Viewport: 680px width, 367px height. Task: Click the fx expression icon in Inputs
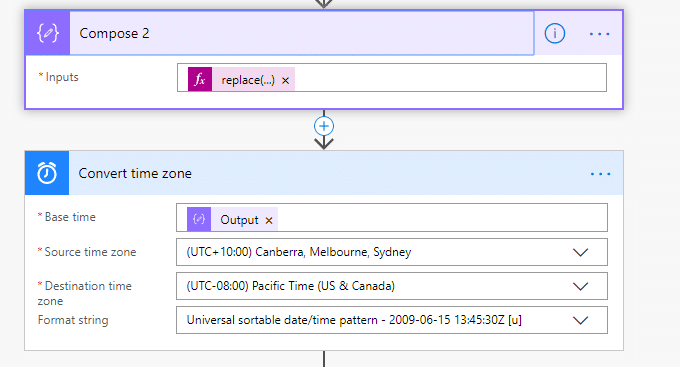[x=200, y=79]
